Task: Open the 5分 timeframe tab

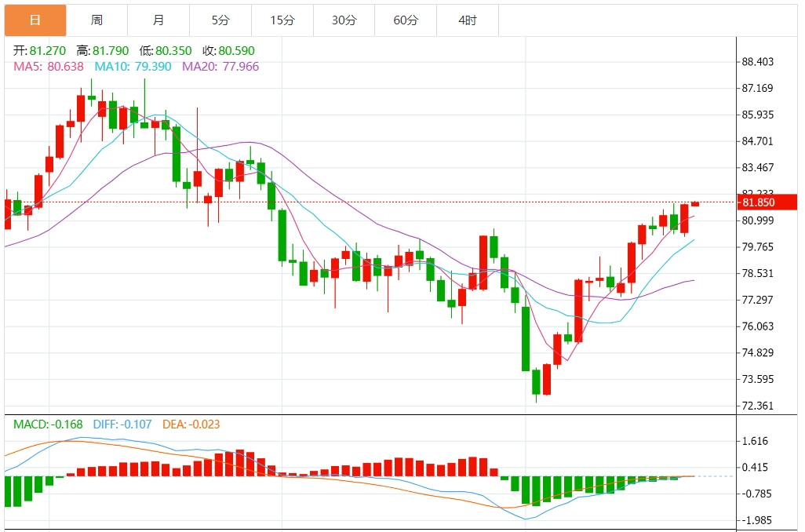Action: coord(220,20)
